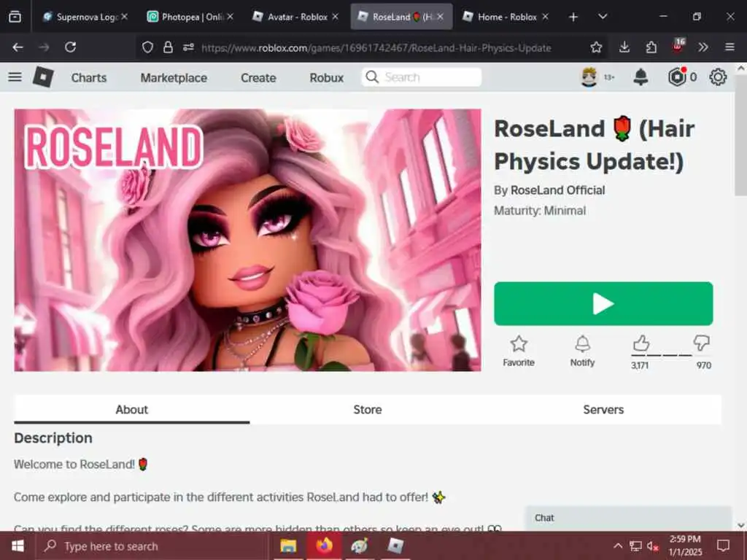Click the red extension icon with badge 16
Viewport: 747px width, 560px height.
coord(678,46)
